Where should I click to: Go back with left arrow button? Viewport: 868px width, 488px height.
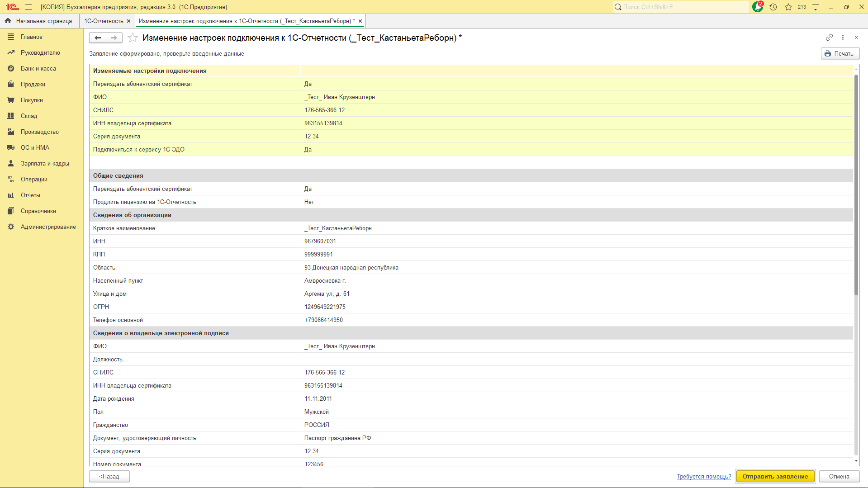coord(98,38)
